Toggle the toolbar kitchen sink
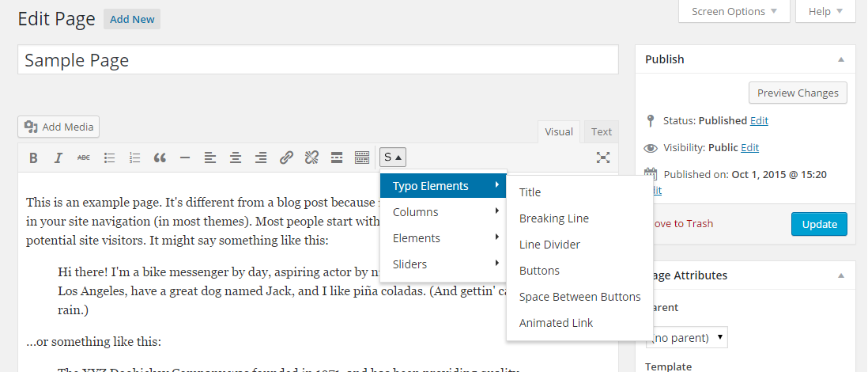The image size is (868, 372). point(362,158)
